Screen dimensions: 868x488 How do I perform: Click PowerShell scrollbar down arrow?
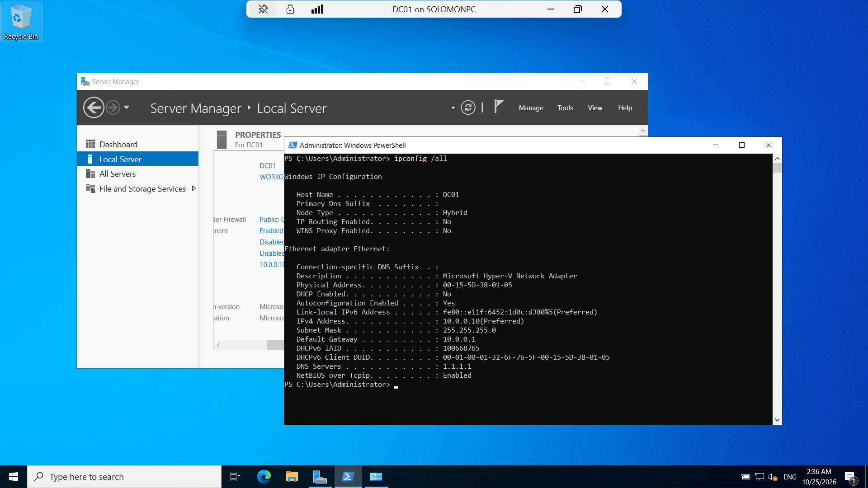[777, 420]
